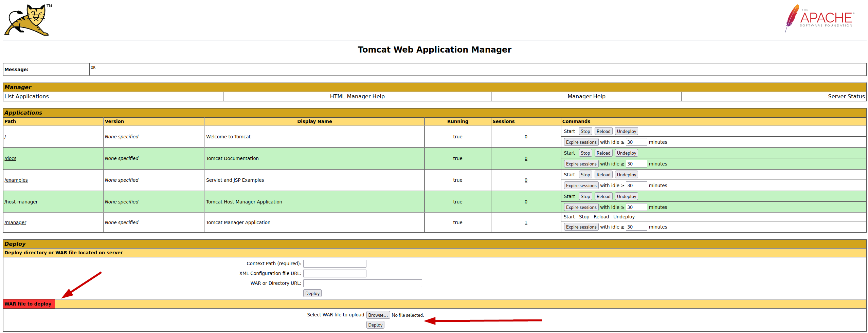Open the /host-manager application link
868x333 pixels.
click(x=21, y=202)
